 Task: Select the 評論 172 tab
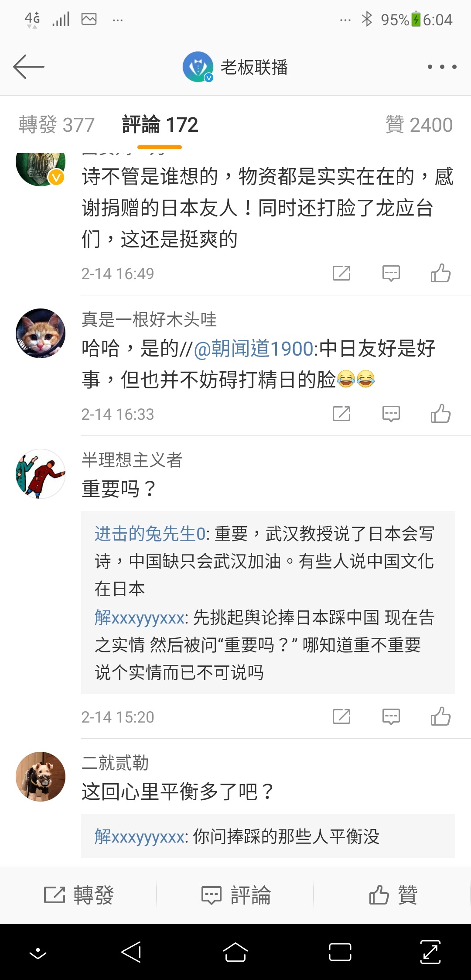[160, 125]
